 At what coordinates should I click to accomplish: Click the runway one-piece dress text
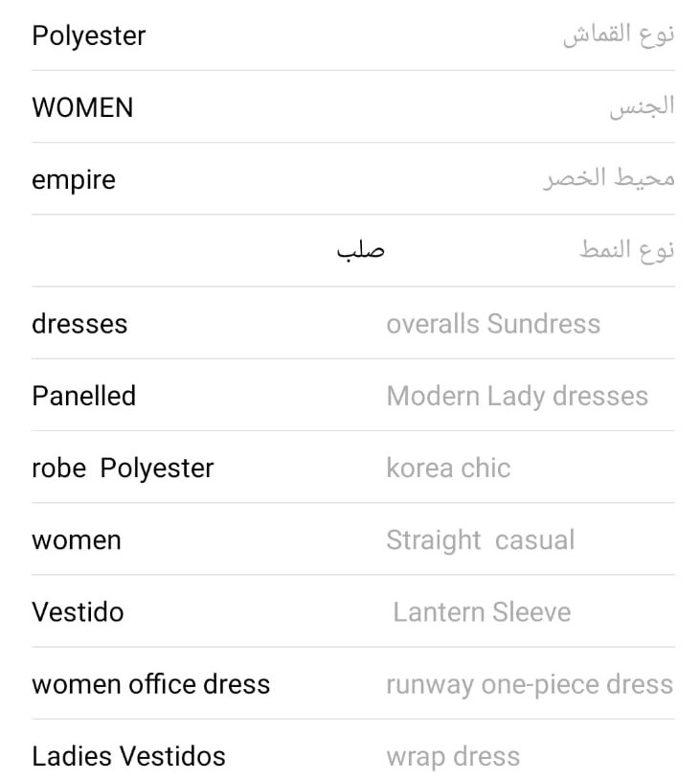(530, 684)
